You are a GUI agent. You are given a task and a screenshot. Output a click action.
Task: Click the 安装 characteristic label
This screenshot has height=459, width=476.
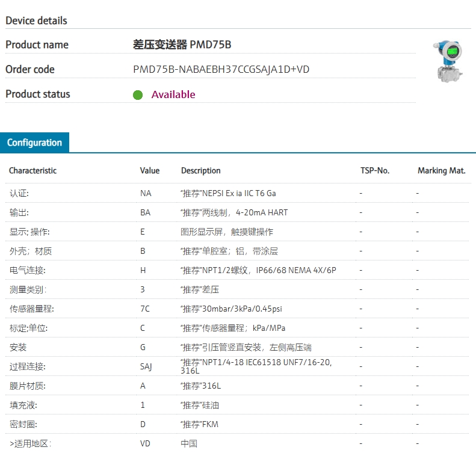pos(18,347)
